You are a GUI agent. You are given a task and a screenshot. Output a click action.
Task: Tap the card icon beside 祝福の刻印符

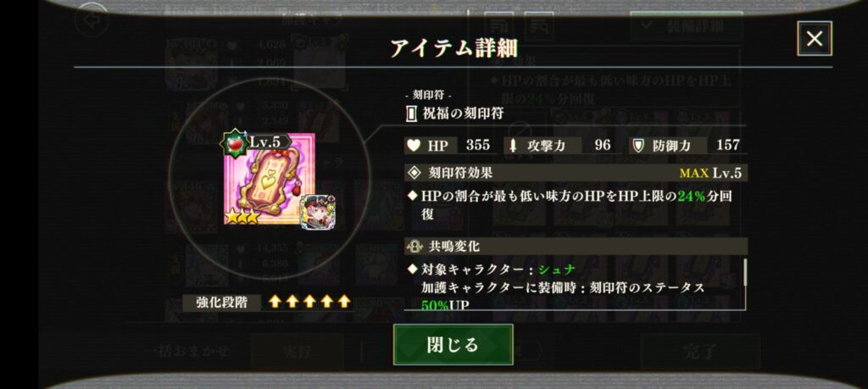pos(411,114)
